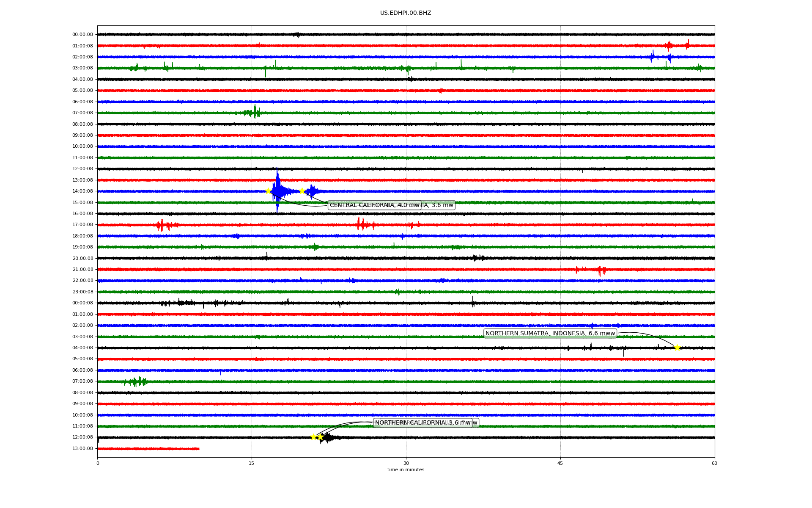The width and height of the screenshot is (812, 508).
Task: Click the right yellow star on the 14:00:08 trace
Action: pyautogui.click(x=302, y=191)
